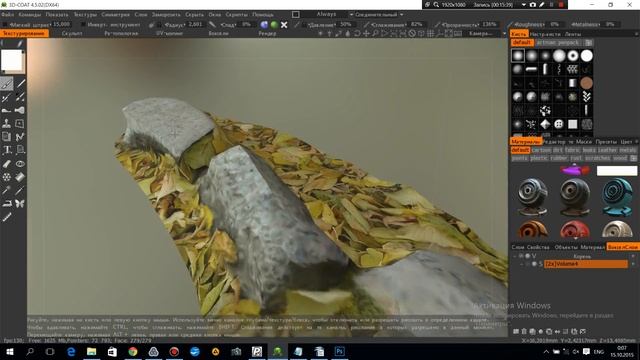Screen dimensions: 640x360
Task: Select the brown circle brush alpha
Action: 587,83
